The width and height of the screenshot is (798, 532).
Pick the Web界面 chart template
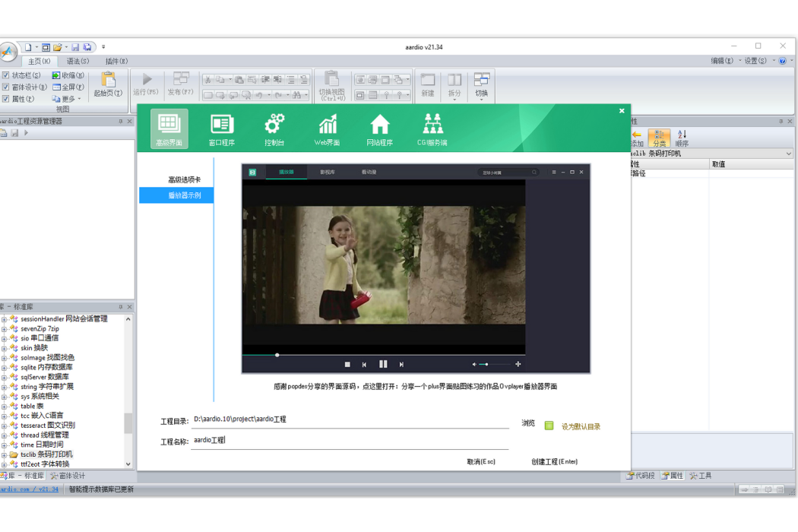click(x=328, y=128)
